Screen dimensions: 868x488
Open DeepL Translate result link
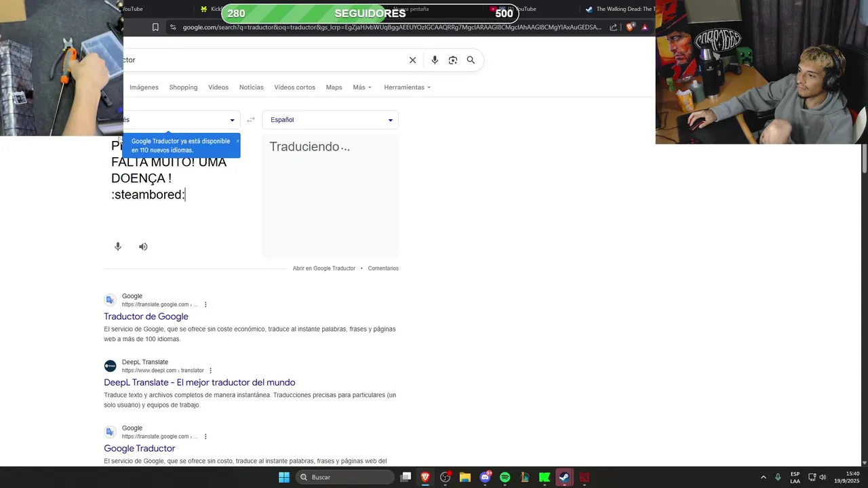pyautogui.click(x=199, y=382)
